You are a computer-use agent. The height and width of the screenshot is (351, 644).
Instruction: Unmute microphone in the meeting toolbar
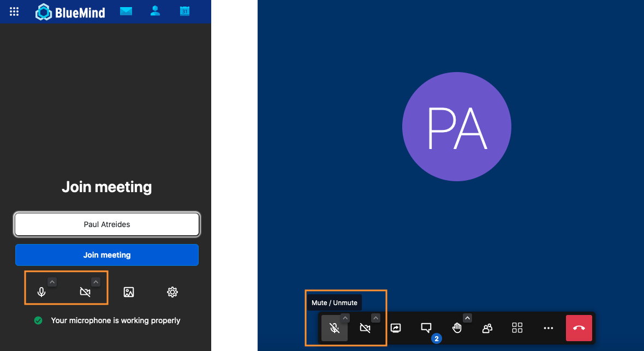pos(335,328)
